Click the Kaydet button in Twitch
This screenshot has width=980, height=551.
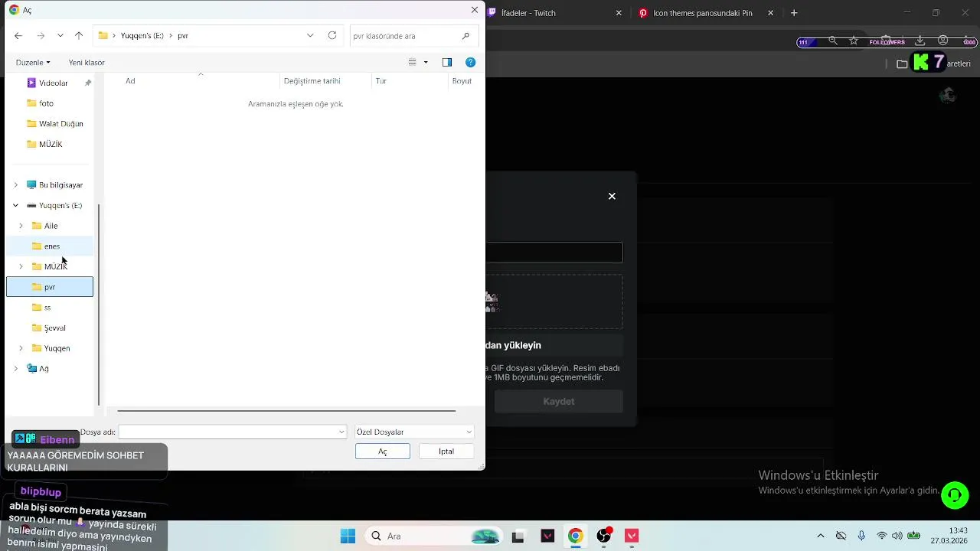coord(558,402)
